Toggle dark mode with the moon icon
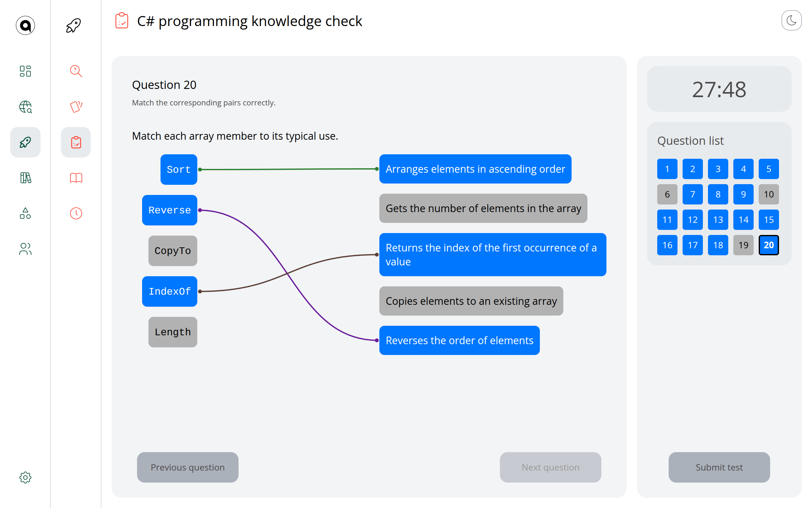 click(x=791, y=21)
